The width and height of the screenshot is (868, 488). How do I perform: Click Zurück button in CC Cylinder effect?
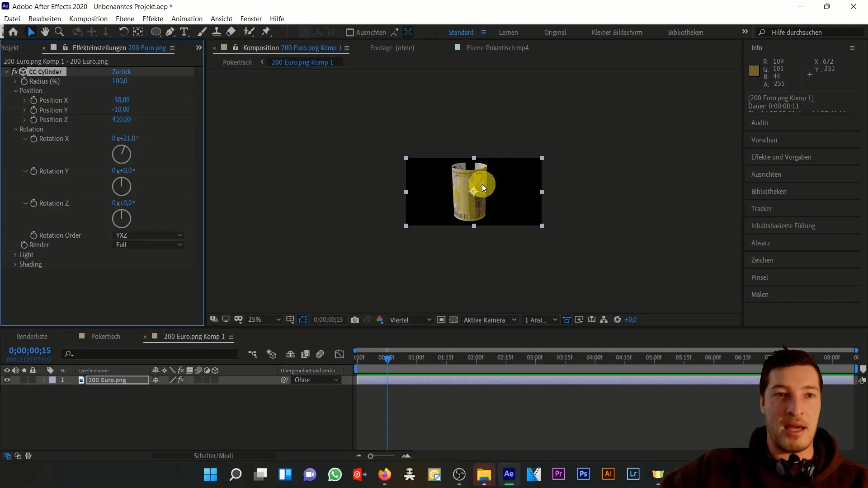[x=122, y=71]
